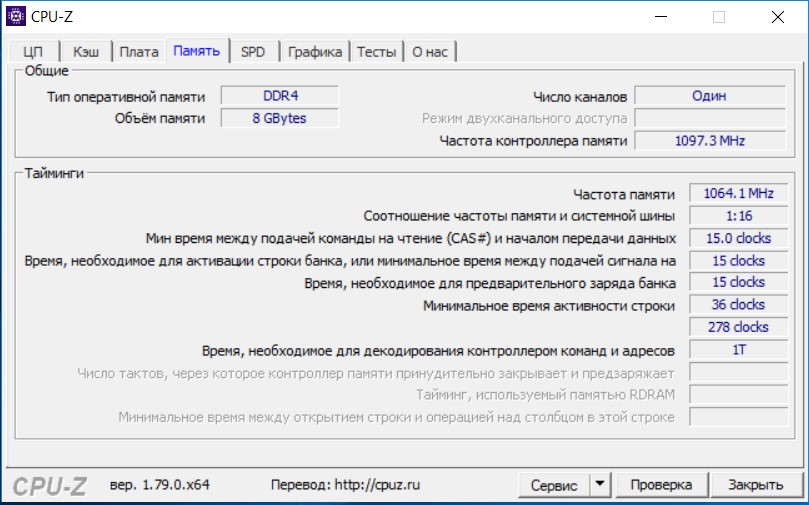Switch to the Кэш tab

86,52
